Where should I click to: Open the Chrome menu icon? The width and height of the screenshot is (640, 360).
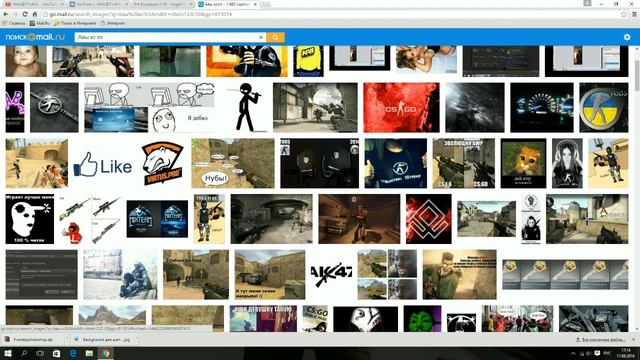pyautogui.click(x=634, y=14)
